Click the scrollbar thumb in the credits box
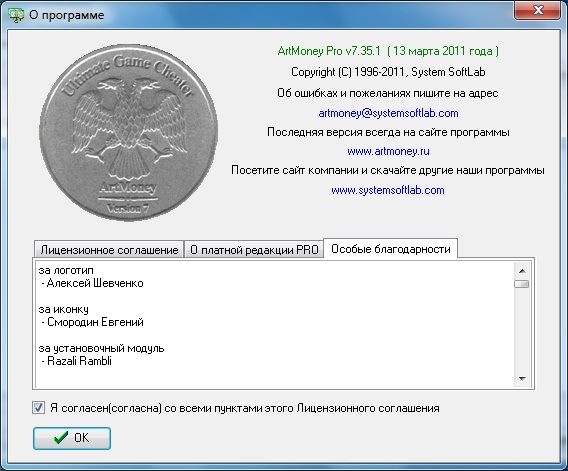 point(522,284)
